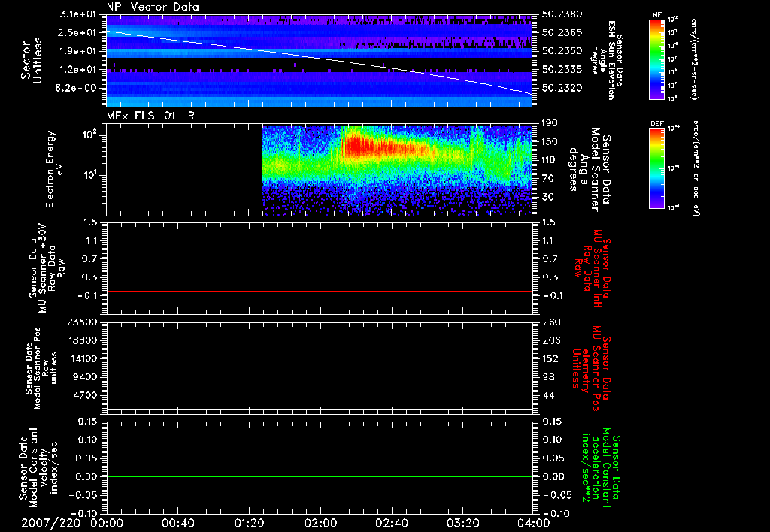Viewport: 770px width, 532px height.
Task: Click the NF label above top color bar
Action: [x=656, y=15]
